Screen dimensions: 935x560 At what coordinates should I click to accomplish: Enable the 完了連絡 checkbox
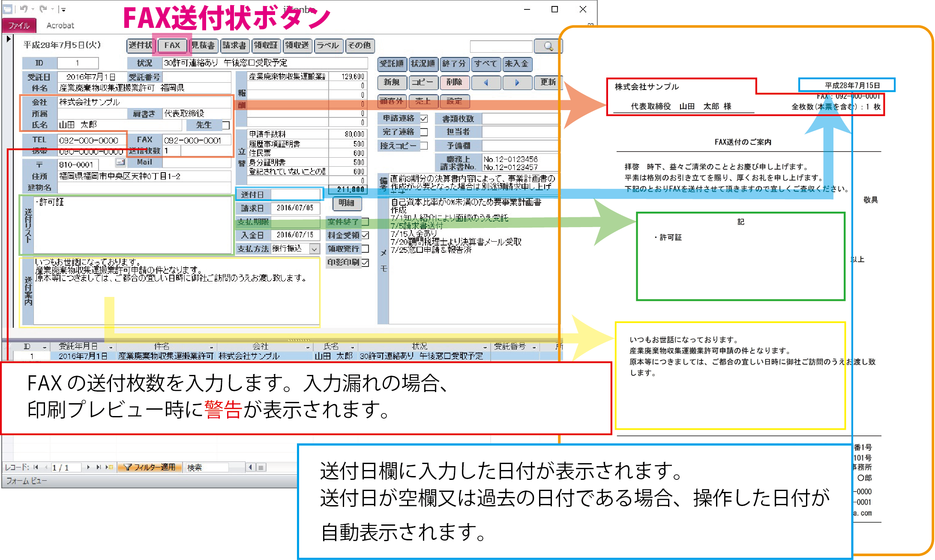(x=424, y=132)
